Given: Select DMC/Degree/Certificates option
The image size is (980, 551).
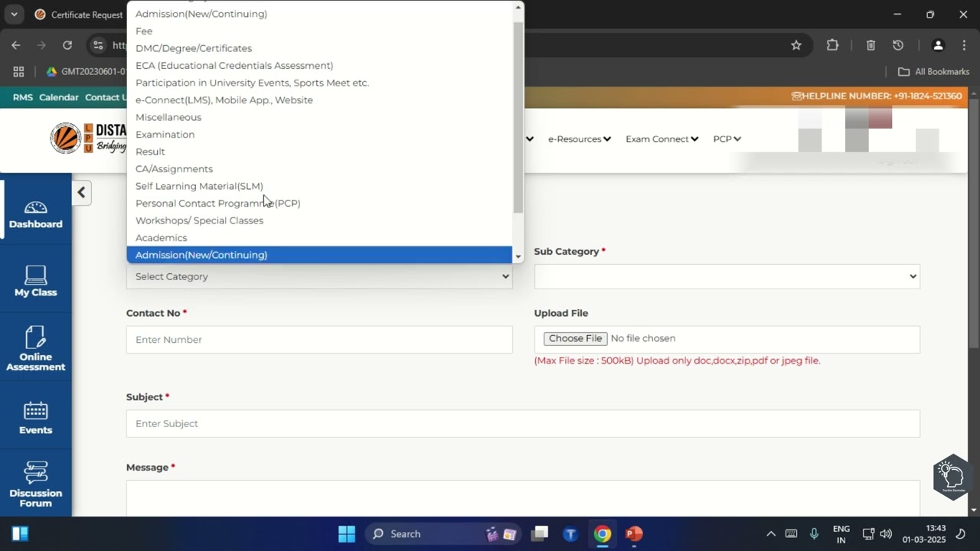Looking at the screenshot, I should click(x=319, y=48).
